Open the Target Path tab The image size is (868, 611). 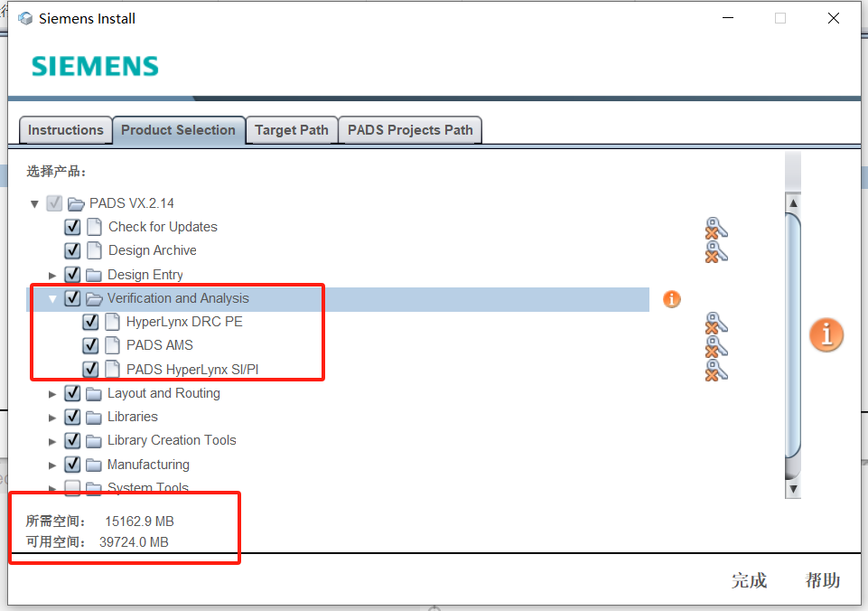(x=292, y=130)
